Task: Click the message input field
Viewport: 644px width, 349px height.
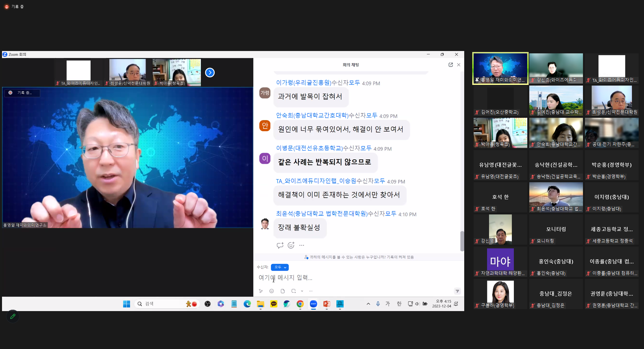Action: point(356,278)
